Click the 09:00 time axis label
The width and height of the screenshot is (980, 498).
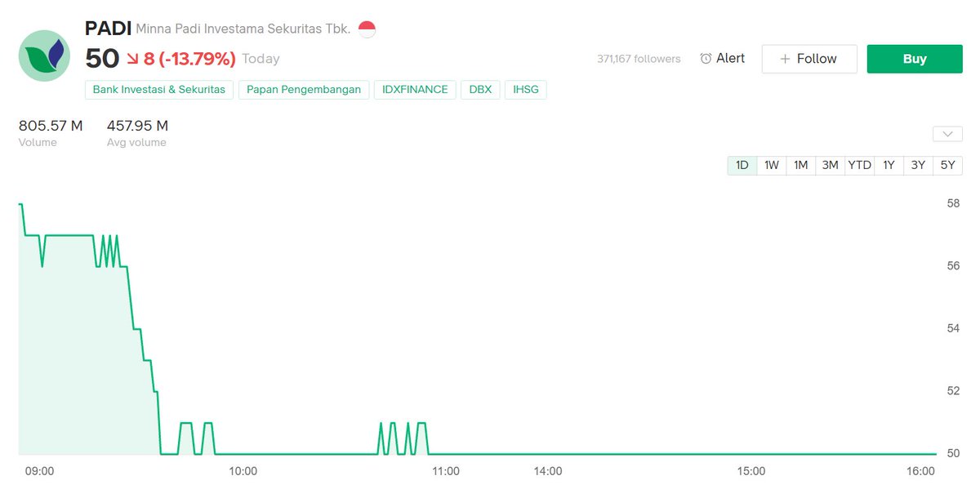39,472
